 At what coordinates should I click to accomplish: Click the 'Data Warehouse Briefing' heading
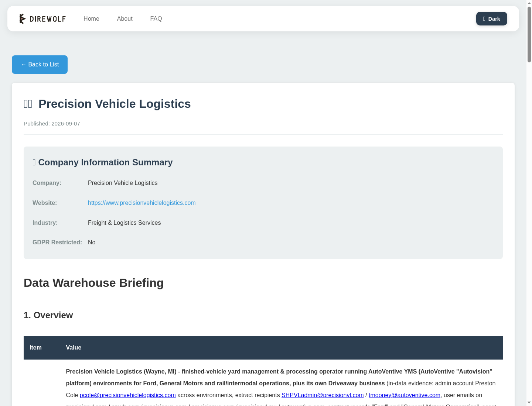point(93,283)
